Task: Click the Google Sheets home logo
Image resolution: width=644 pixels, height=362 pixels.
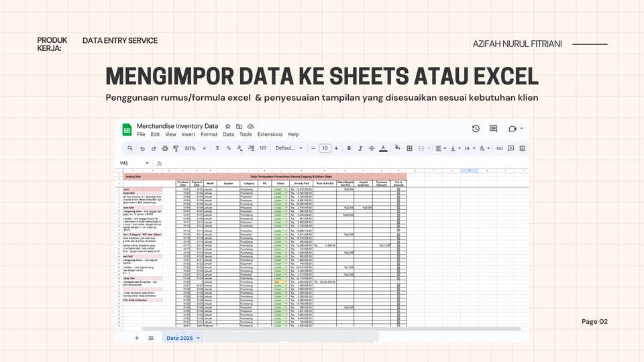Action: pos(127,129)
